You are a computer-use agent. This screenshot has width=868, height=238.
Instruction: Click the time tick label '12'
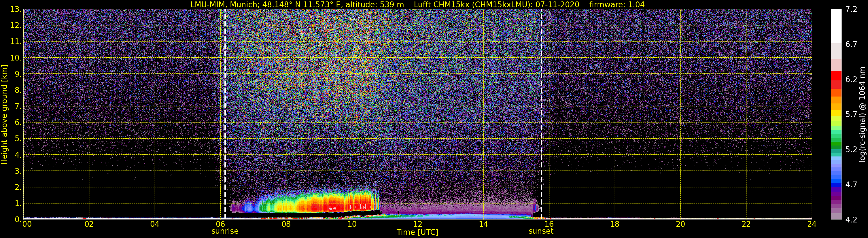[417, 224]
